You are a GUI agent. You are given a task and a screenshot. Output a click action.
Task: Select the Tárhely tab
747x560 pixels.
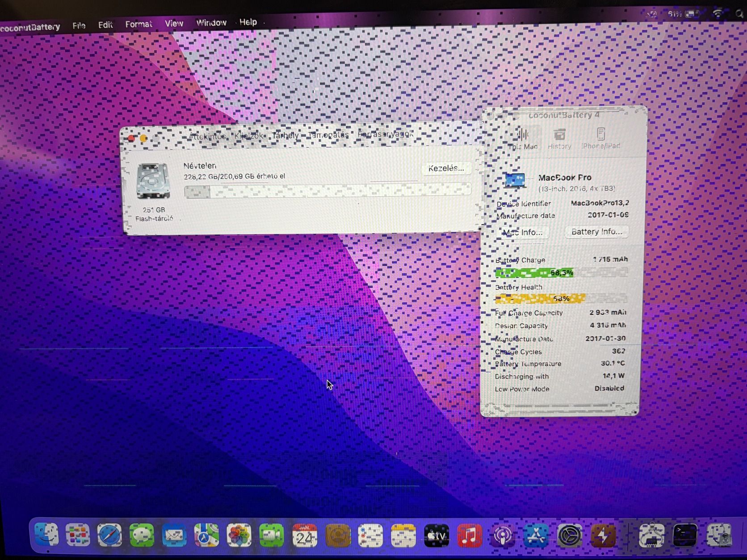pos(285,135)
